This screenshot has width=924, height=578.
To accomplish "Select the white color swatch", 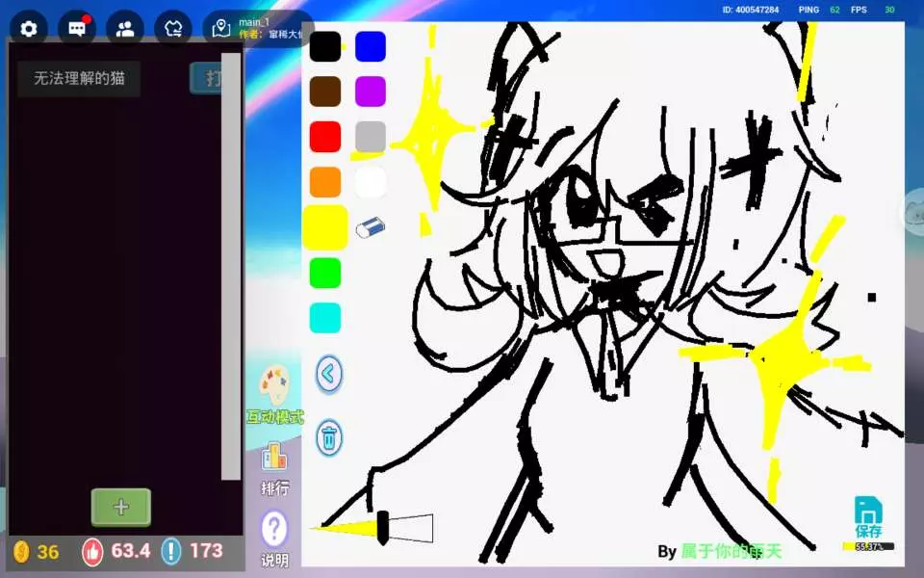I will click(x=371, y=182).
